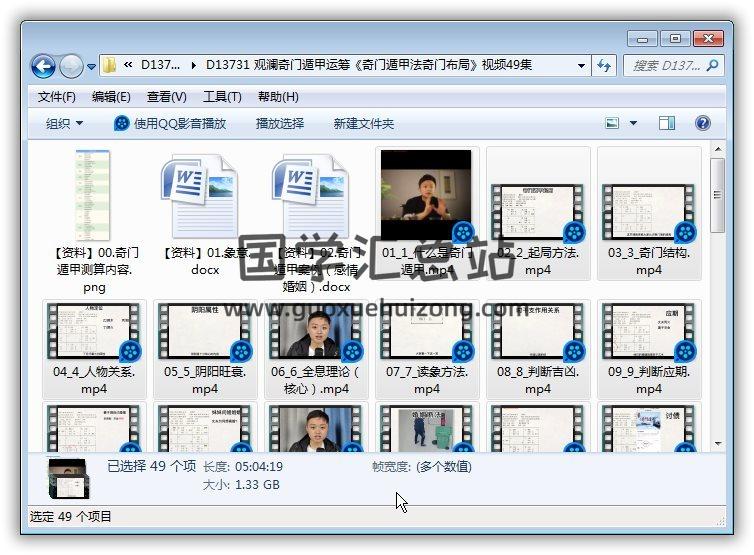Click the refresh icon beside address bar

604,66
